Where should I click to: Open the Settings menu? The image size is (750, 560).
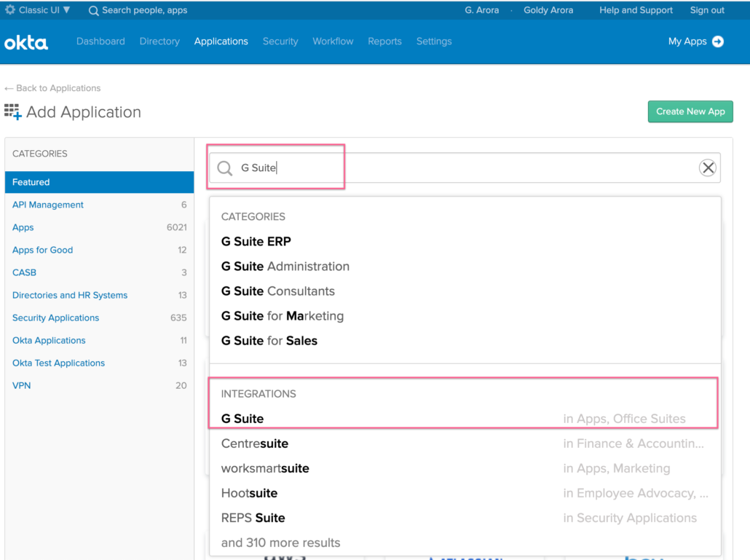[434, 42]
